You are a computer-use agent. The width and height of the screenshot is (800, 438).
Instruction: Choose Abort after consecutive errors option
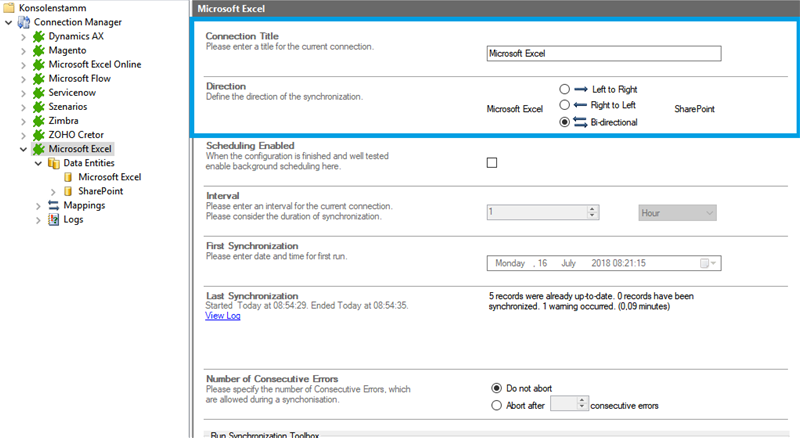pyautogui.click(x=497, y=404)
